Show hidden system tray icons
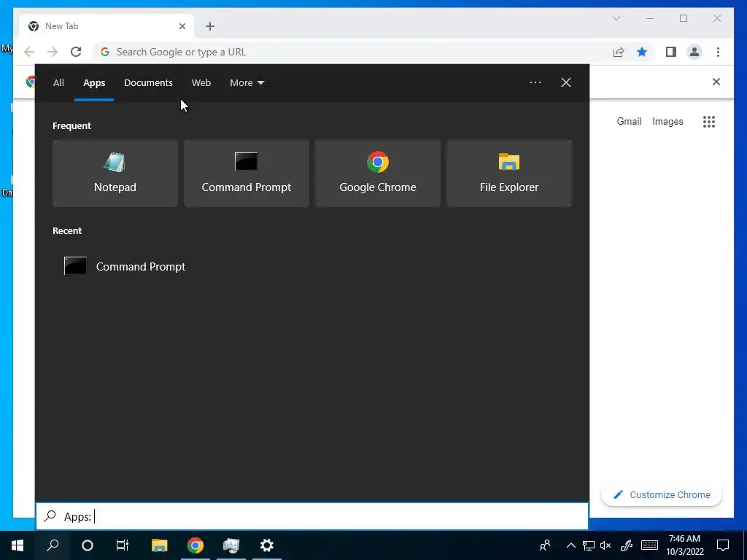The image size is (747, 560). [570, 545]
